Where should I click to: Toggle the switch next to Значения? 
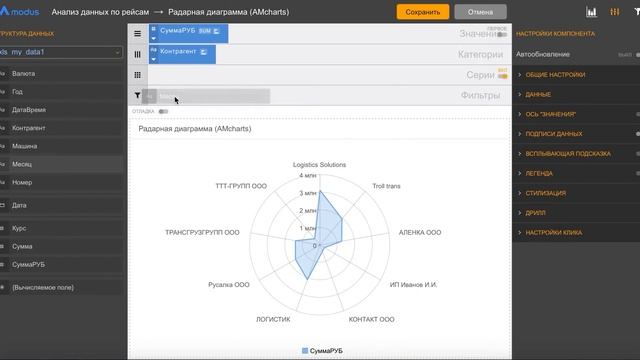pos(502,35)
